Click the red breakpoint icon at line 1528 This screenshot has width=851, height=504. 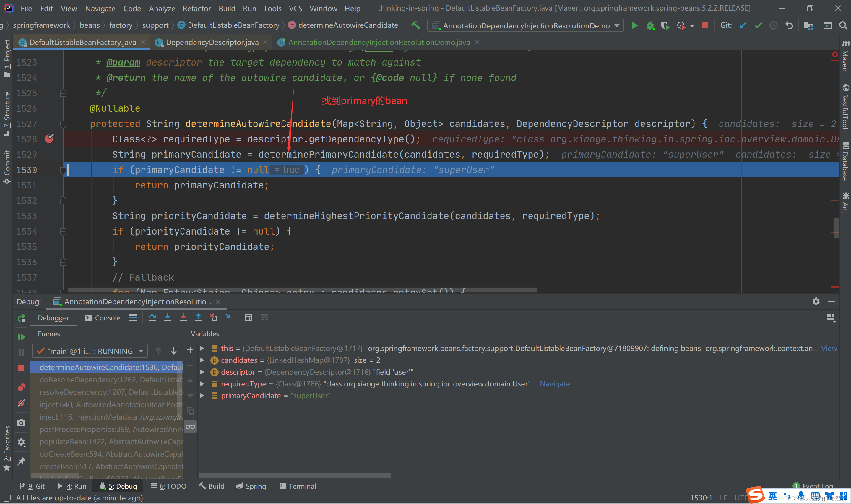(51, 139)
